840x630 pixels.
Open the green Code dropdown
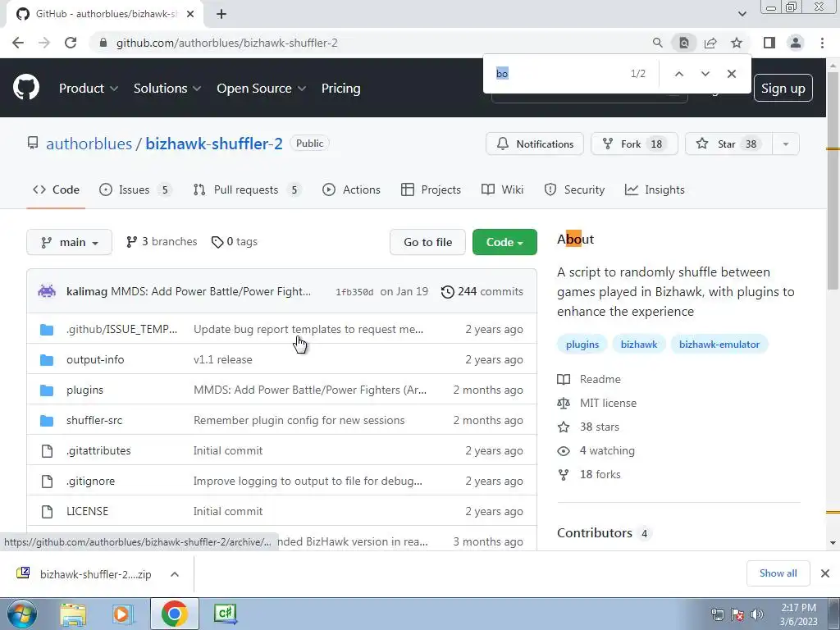(x=504, y=242)
